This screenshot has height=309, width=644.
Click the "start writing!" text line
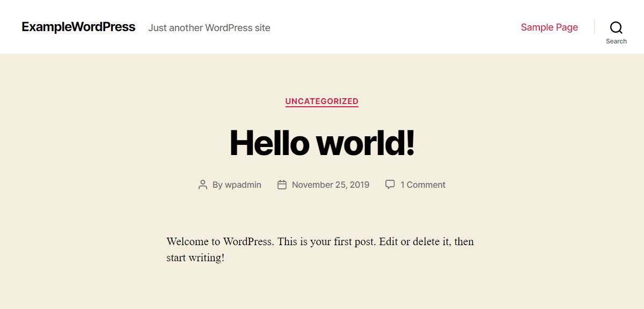(195, 258)
